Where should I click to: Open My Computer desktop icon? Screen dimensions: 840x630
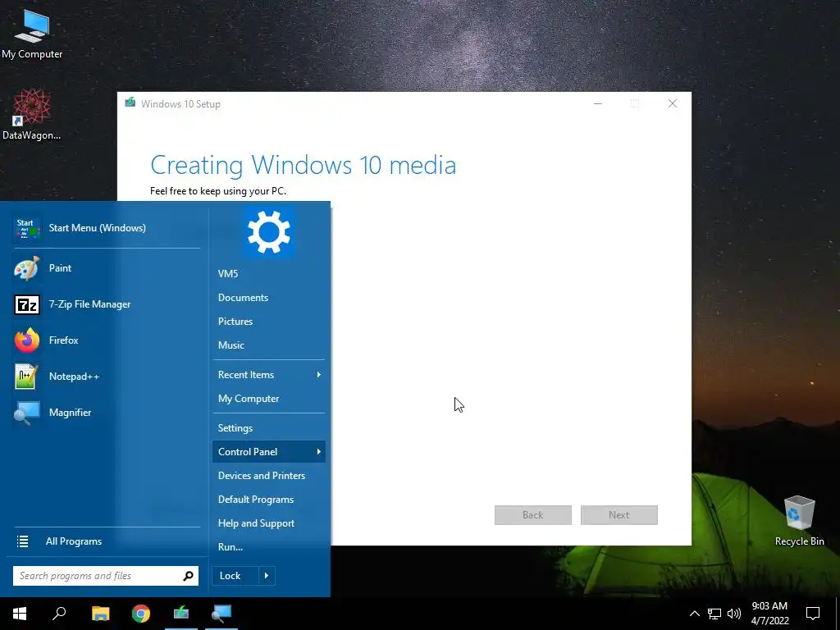click(32, 33)
